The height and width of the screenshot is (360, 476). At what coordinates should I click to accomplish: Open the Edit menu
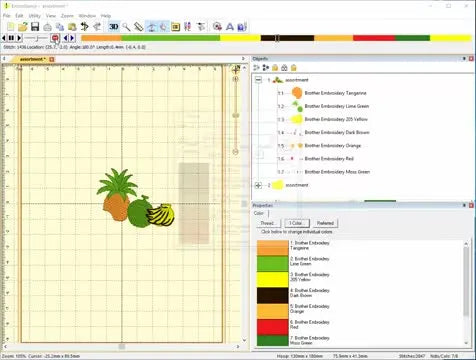[x=19, y=16]
